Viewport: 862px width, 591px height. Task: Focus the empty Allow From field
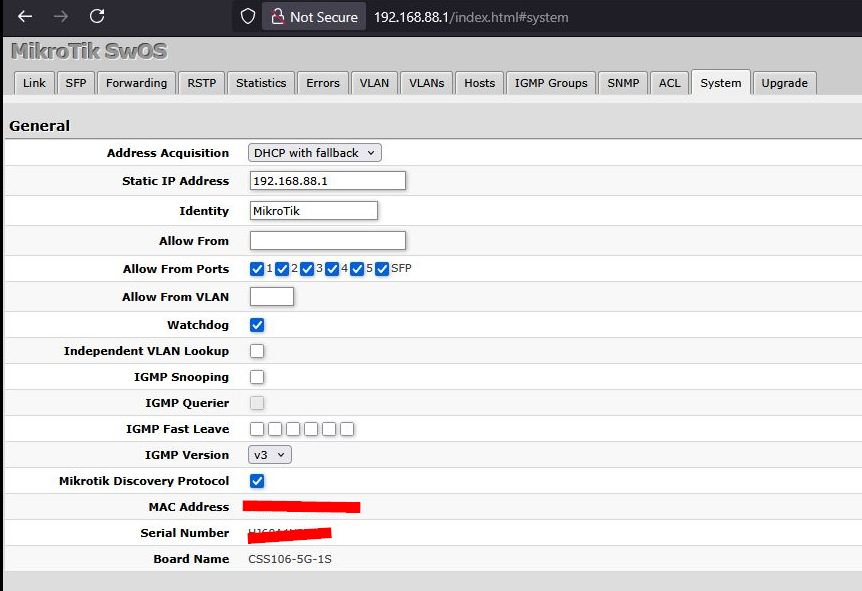coord(328,240)
